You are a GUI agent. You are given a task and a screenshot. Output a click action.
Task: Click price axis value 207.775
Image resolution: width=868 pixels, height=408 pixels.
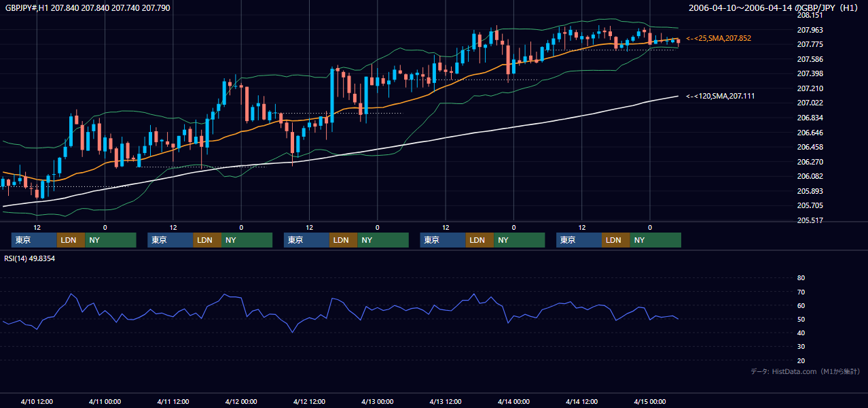tap(810, 44)
